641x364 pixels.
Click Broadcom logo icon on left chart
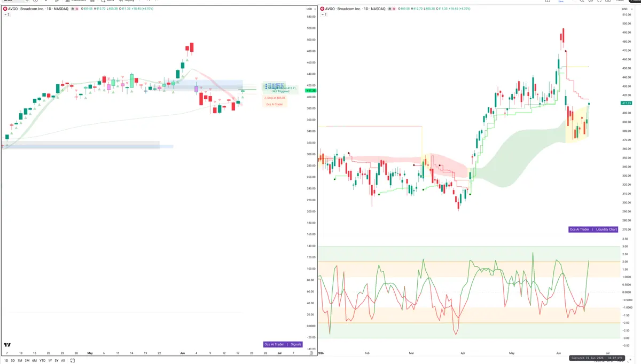pyautogui.click(x=5, y=9)
